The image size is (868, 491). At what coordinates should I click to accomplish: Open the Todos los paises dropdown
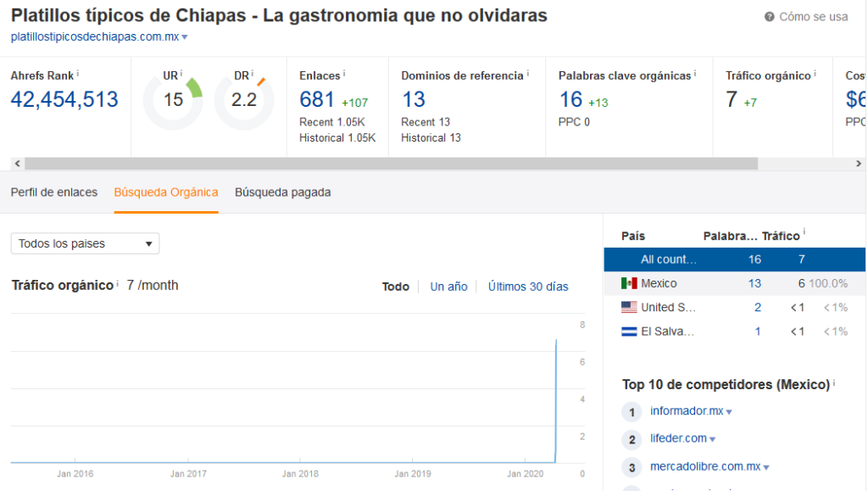point(85,243)
